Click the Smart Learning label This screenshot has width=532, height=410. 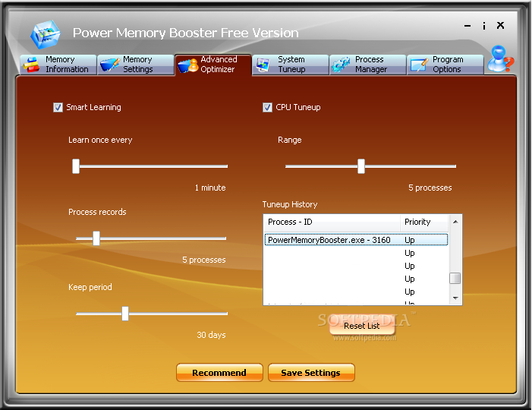pos(93,107)
